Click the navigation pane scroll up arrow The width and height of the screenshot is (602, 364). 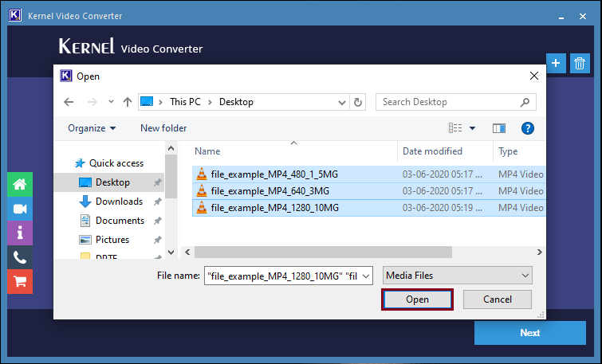[x=171, y=148]
